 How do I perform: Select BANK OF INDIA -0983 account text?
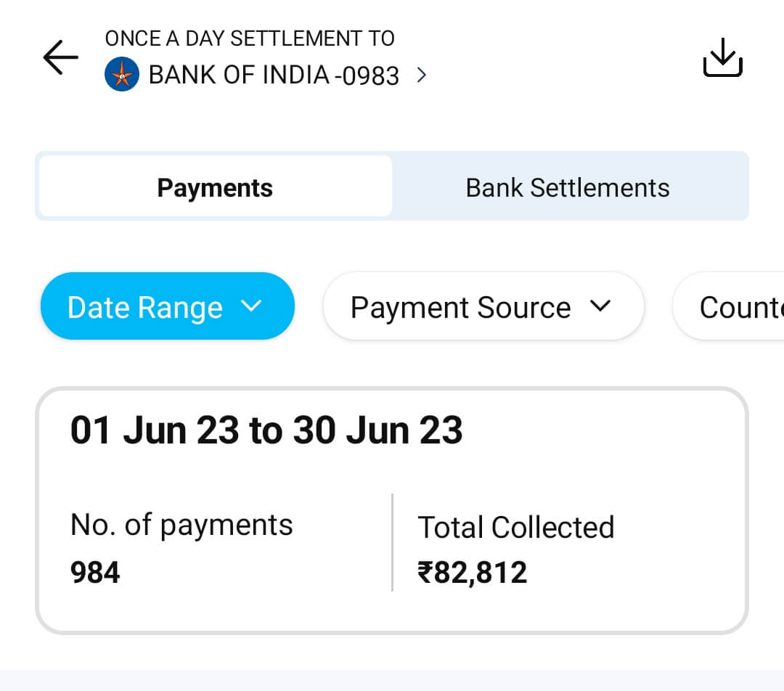(274, 75)
